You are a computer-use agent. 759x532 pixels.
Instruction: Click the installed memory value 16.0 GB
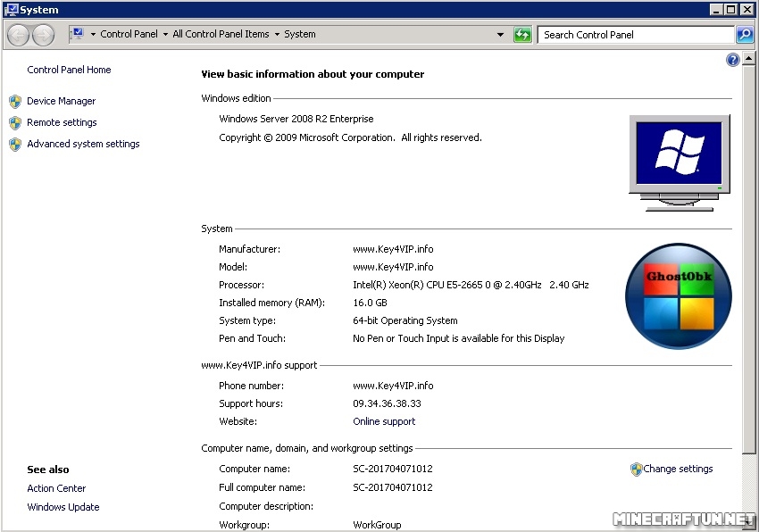370,303
